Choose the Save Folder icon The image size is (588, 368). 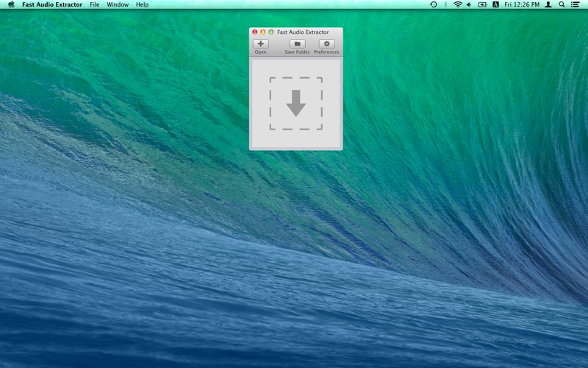pyautogui.click(x=297, y=44)
